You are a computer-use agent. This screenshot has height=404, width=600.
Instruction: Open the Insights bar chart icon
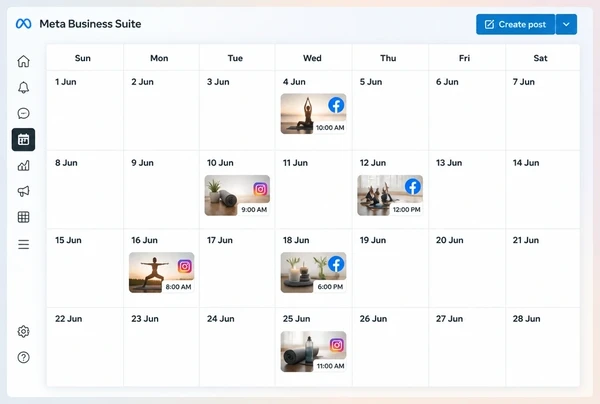coord(23,166)
